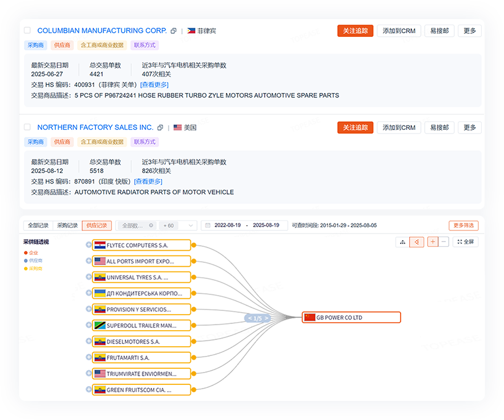Switch to tree layout view icon
The width and height of the screenshot is (504, 420).
click(x=403, y=242)
